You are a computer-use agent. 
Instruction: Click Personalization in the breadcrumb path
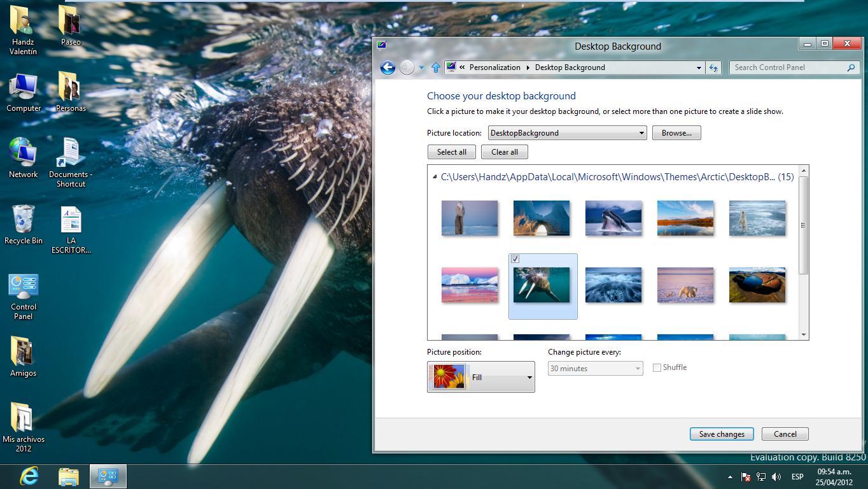494,67
